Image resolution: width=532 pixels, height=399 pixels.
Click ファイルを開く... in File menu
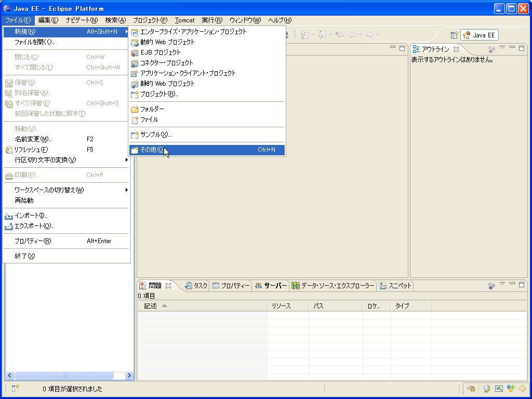[x=66, y=42]
